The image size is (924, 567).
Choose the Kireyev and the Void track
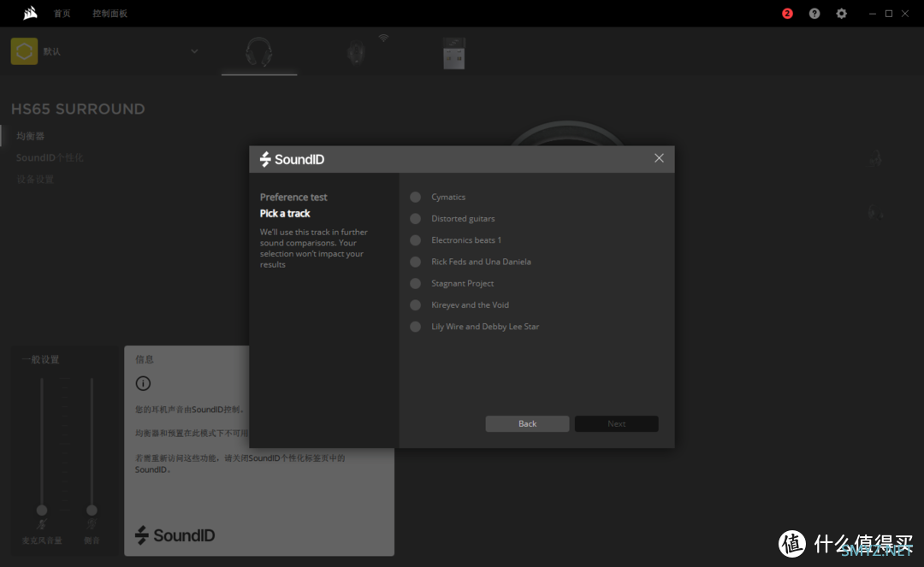(416, 305)
